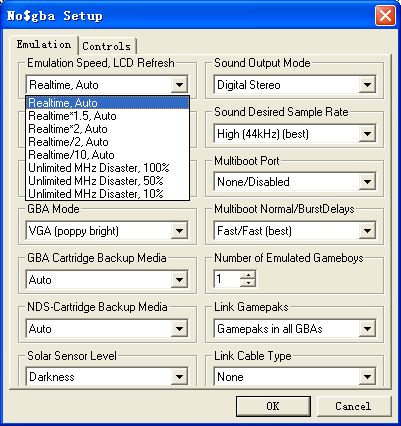Screen dimensions: 401x426
Task: Select Realtime/10, Auto entry
Action: (x=107, y=155)
